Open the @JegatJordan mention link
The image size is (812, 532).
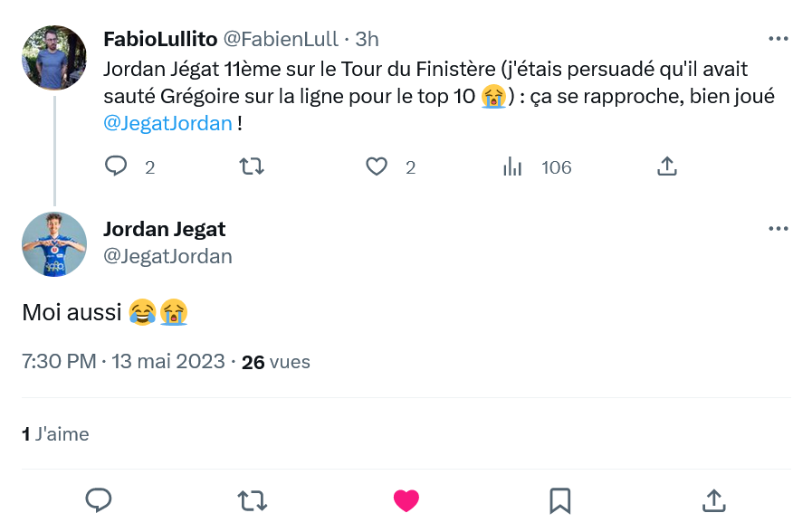click(x=168, y=123)
